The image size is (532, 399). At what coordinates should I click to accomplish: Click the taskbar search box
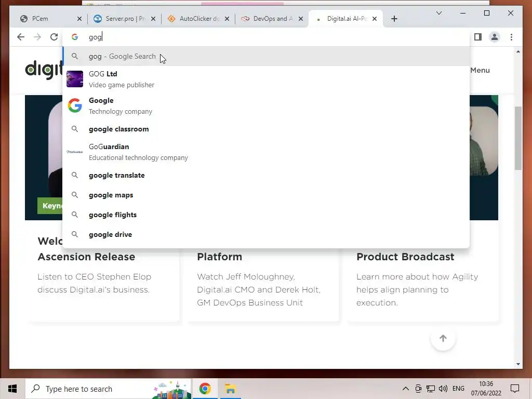pos(108,389)
